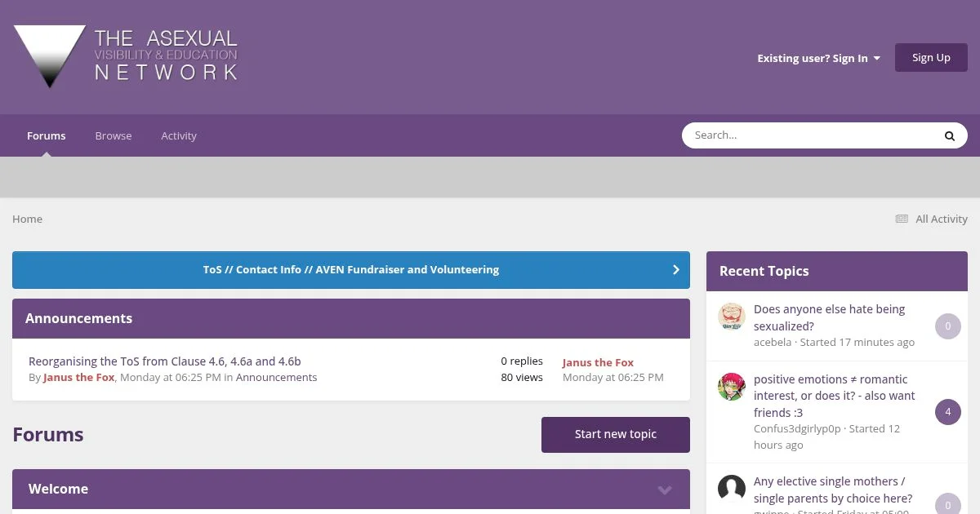The width and height of the screenshot is (980, 514).
Task: Click the '80 views' count
Action: click(522, 378)
